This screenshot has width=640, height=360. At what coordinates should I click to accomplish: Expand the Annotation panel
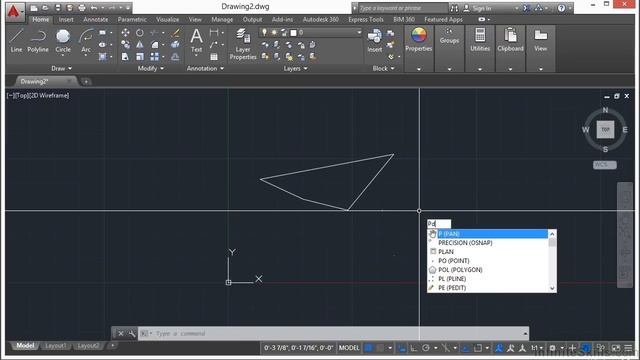tap(205, 68)
